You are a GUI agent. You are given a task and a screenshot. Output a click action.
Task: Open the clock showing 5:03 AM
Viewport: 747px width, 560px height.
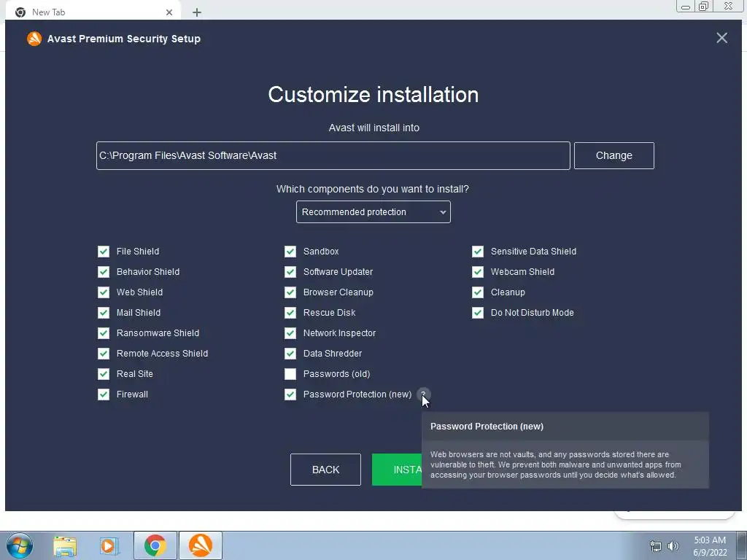tap(710, 546)
